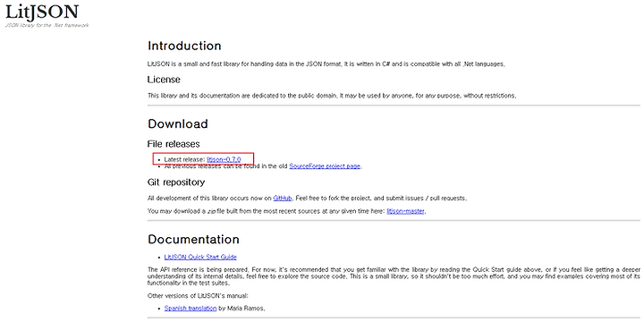Click the File releases heading
Viewport: 644px width, 322px height.
pos(174,144)
